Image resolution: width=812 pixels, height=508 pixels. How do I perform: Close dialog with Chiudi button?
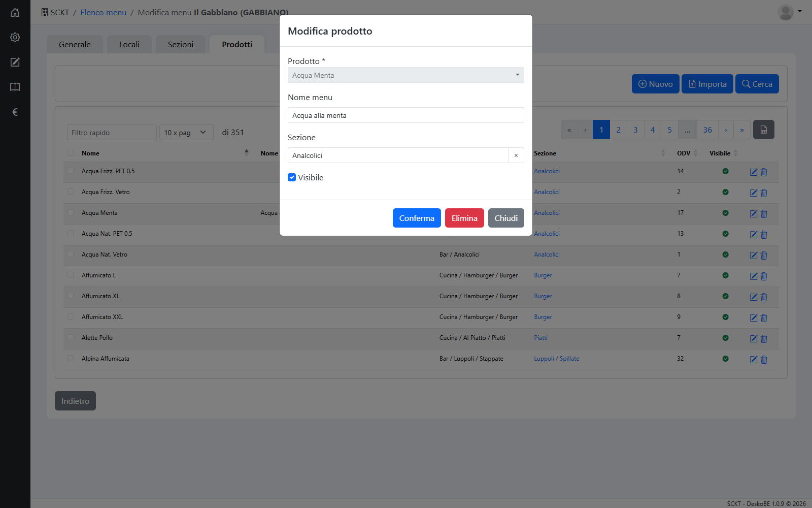[x=506, y=218]
